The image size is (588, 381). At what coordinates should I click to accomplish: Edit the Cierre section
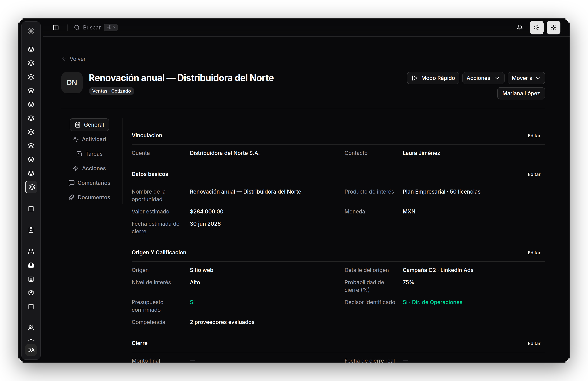(534, 343)
